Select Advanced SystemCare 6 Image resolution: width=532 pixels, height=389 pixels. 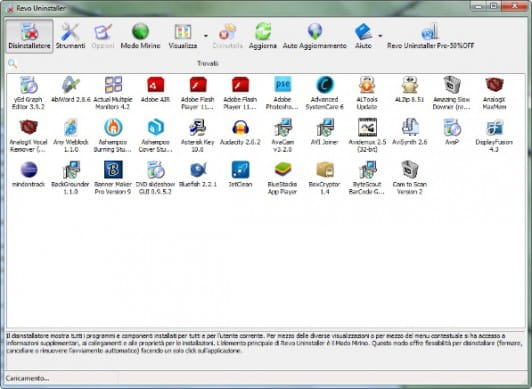325,93
